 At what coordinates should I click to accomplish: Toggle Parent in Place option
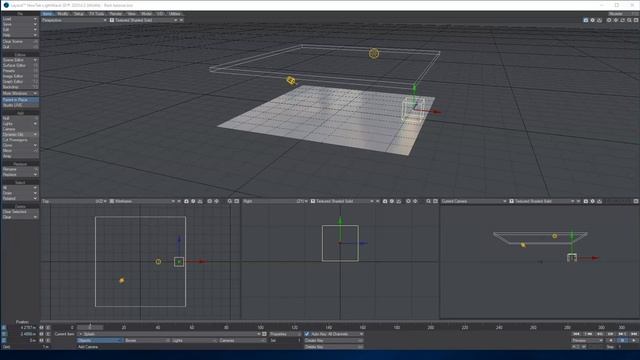tap(20, 100)
